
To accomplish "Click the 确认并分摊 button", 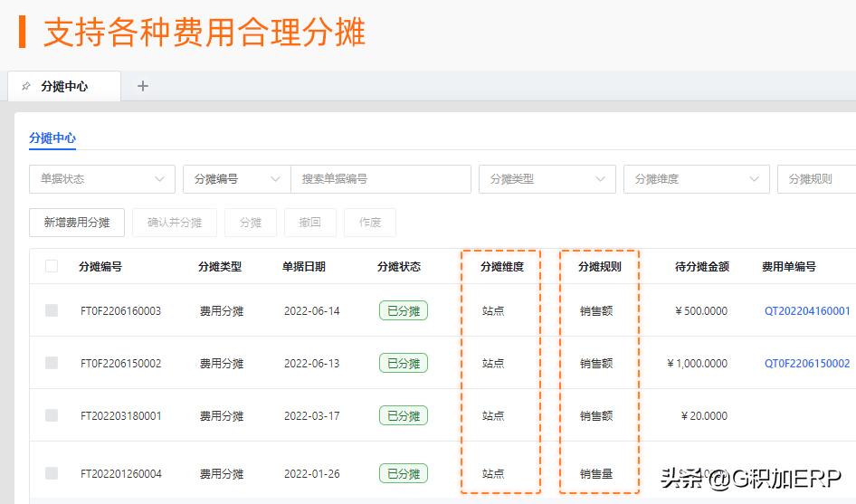I will [175, 223].
